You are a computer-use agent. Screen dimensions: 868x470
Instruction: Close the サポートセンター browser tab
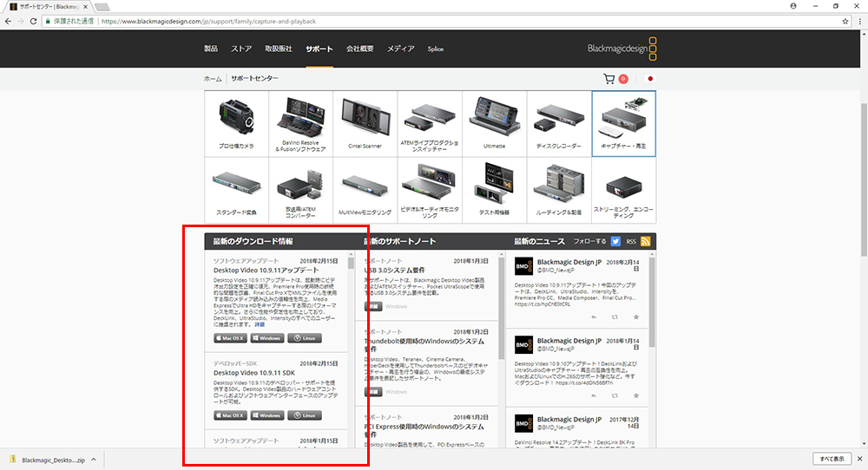click(x=86, y=7)
